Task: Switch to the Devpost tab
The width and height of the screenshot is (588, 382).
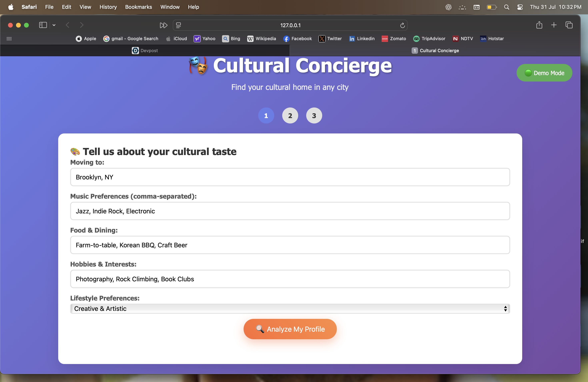Action: pos(145,51)
